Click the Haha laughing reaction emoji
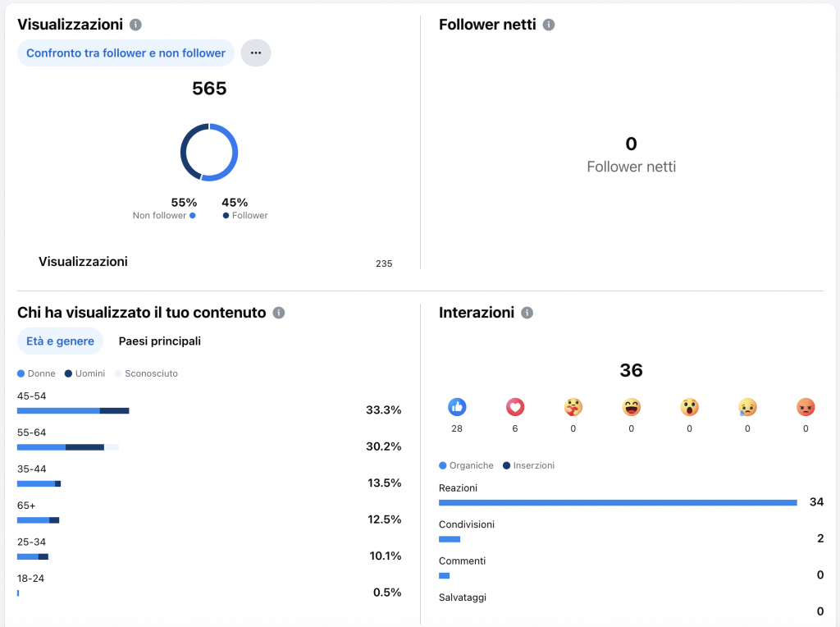The height and width of the screenshot is (627, 840). tap(632, 406)
